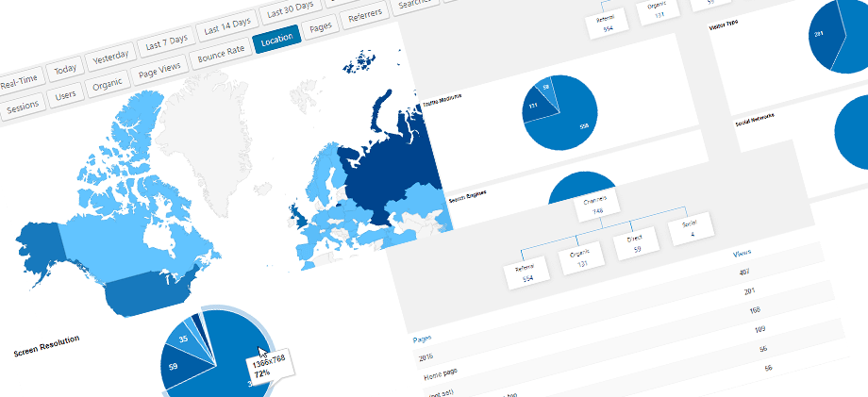Open the Pages report button
868x397 pixels.
point(321,28)
